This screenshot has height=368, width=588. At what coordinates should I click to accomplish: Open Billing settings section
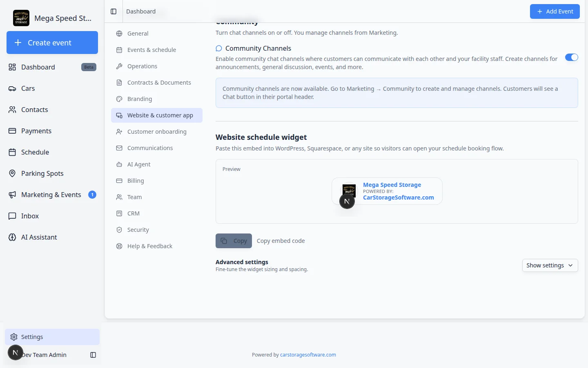click(x=157, y=181)
